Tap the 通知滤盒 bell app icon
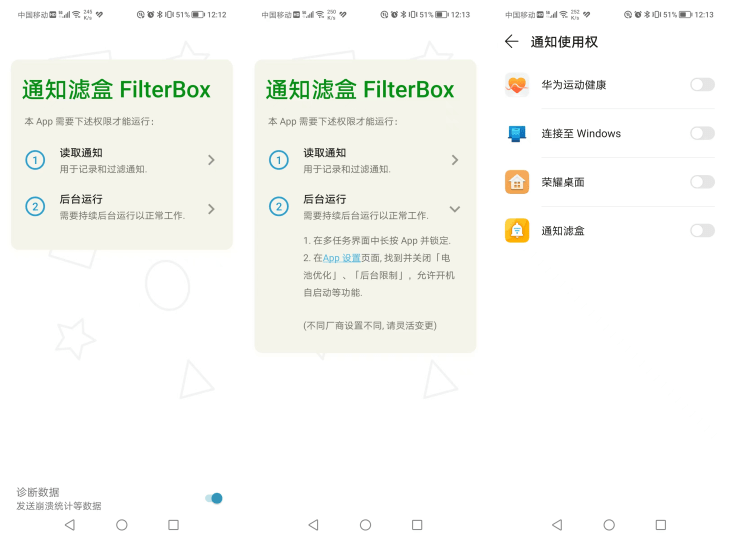Image resolution: width=731 pixels, height=538 pixels. tap(517, 230)
